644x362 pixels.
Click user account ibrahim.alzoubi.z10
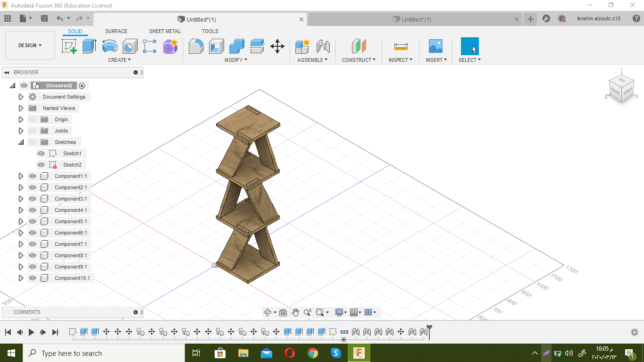[x=598, y=19]
